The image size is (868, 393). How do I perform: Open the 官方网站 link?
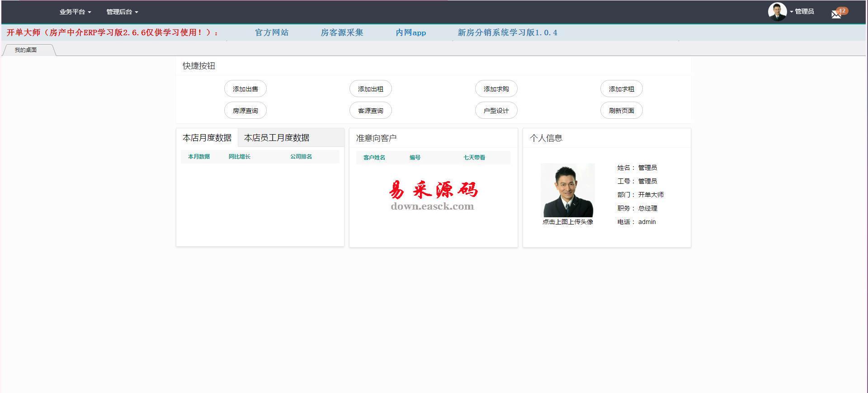point(272,33)
